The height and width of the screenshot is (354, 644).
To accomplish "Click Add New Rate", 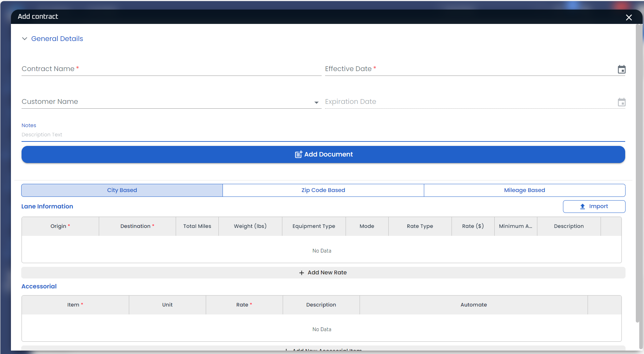I will 323,273.
